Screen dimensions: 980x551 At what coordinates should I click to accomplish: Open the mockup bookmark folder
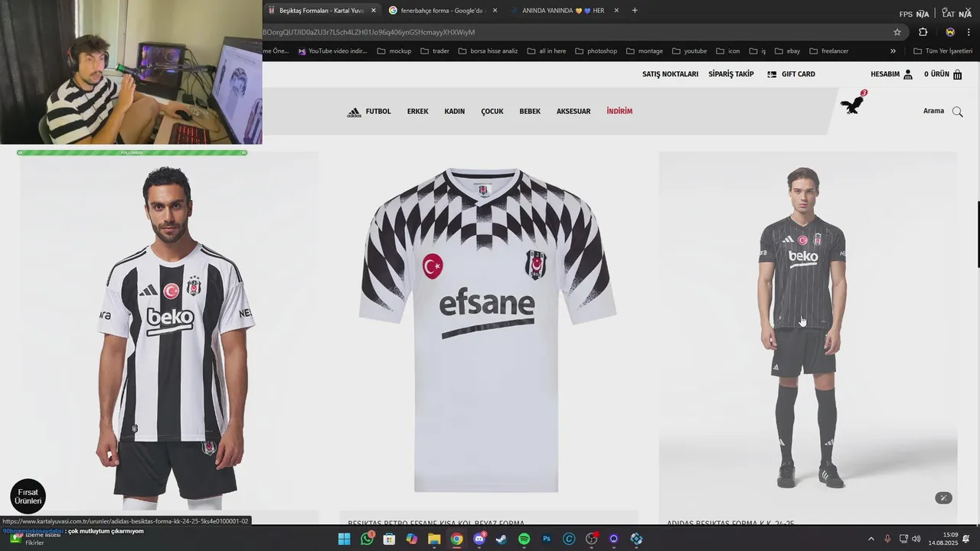tap(394, 51)
